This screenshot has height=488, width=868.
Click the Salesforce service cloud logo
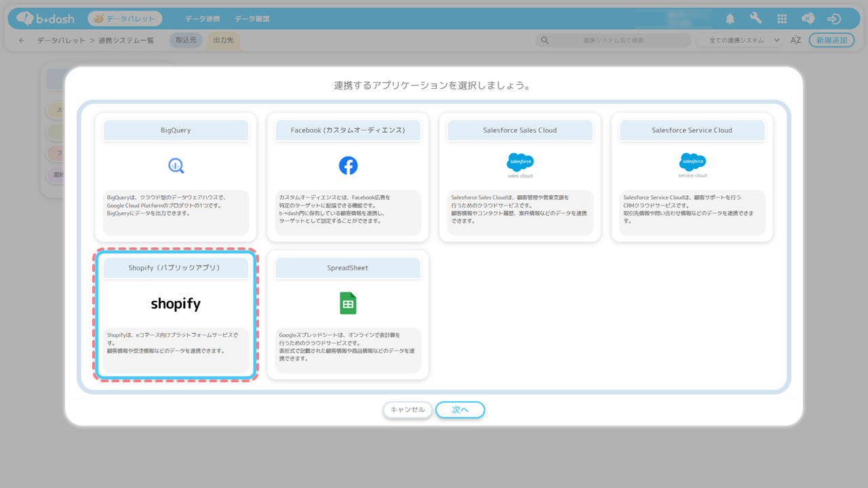pos(692,165)
